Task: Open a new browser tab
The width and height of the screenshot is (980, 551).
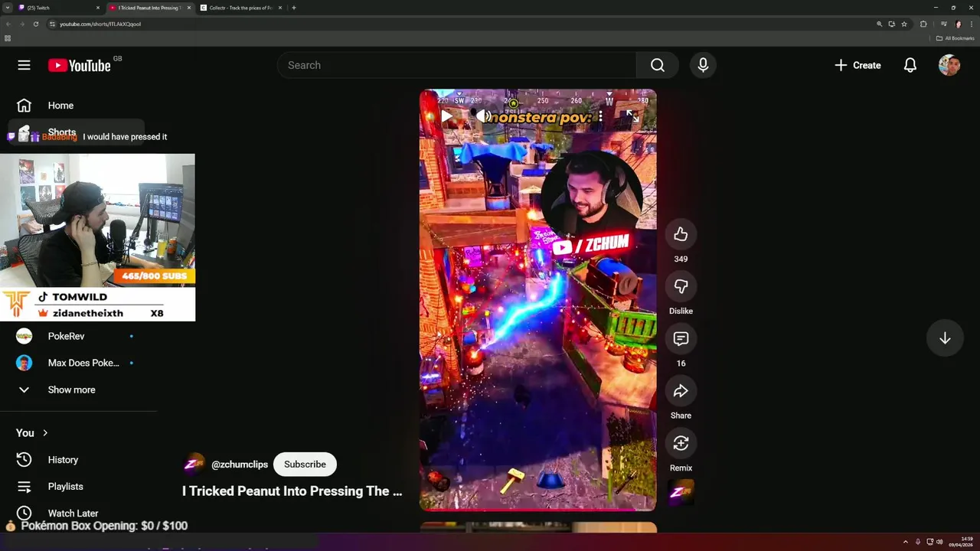Action: [x=294, y=8]
